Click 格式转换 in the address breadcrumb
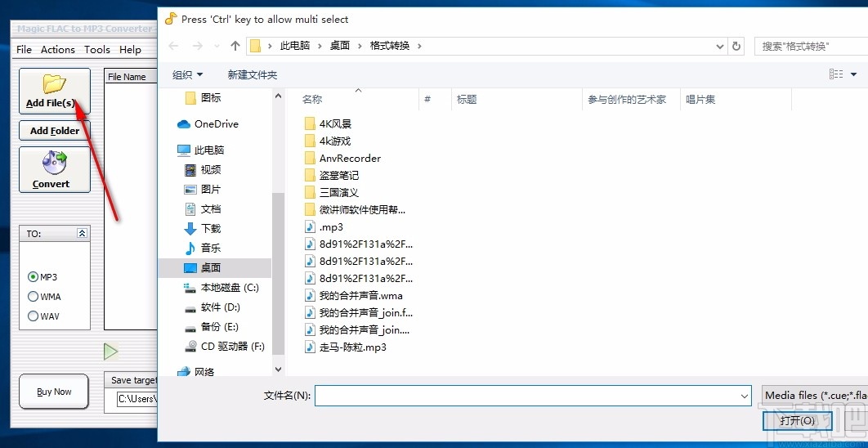868x448 pixels. coord(390,46)
